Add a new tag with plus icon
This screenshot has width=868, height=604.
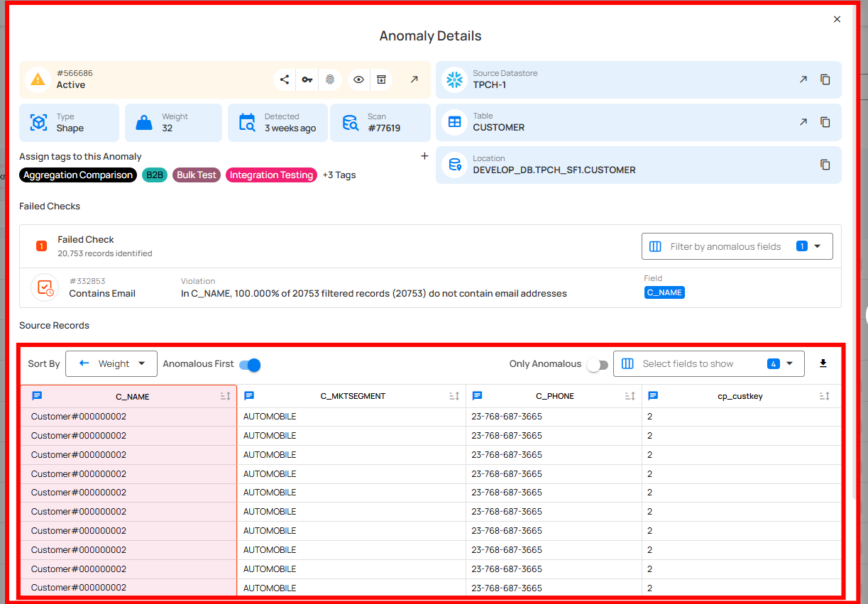[x=424, y=156]
